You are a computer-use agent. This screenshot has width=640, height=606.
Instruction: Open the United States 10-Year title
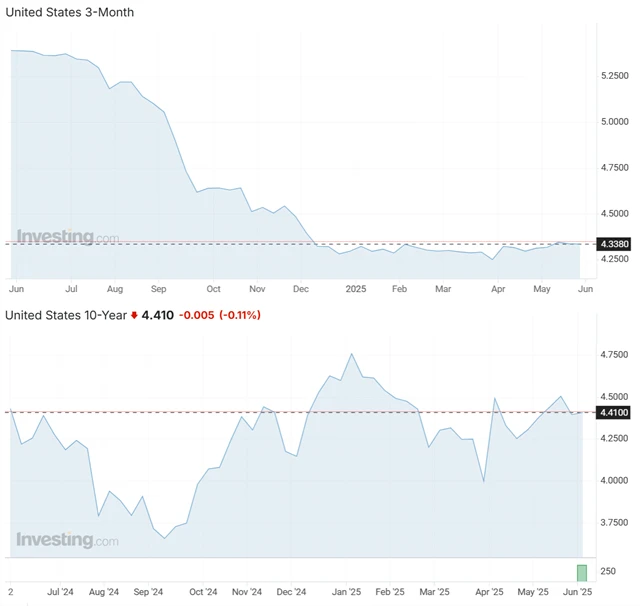pos(66,315)
